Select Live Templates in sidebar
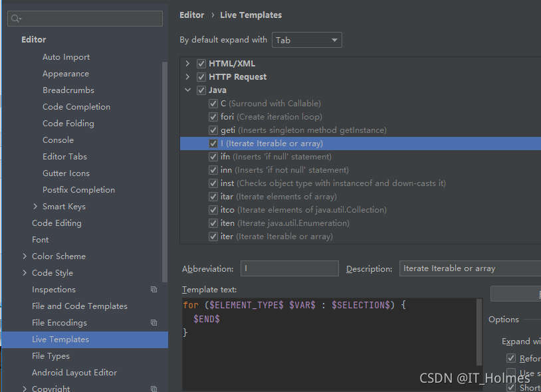541x392 pixels. point(85,340)
